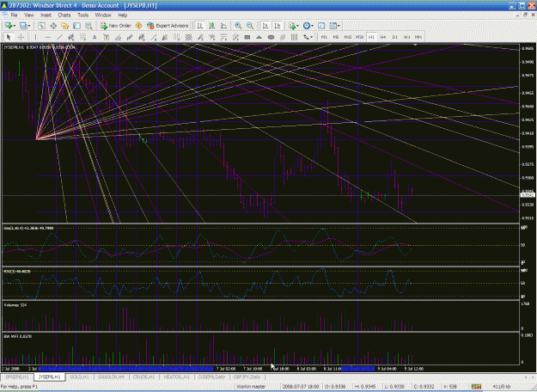Switch to the CRUDE,H1 chart tab

pyautogui.click(x=143, y=377)
